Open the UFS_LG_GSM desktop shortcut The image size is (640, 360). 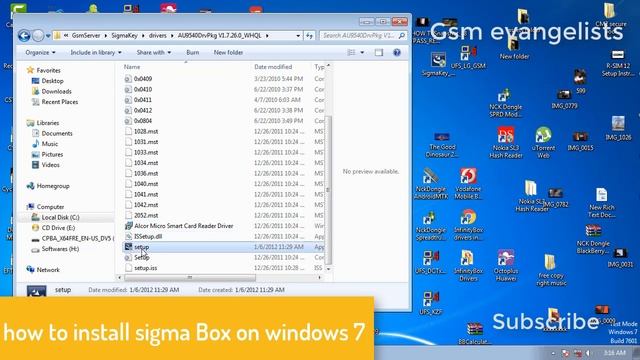[468, 57]
